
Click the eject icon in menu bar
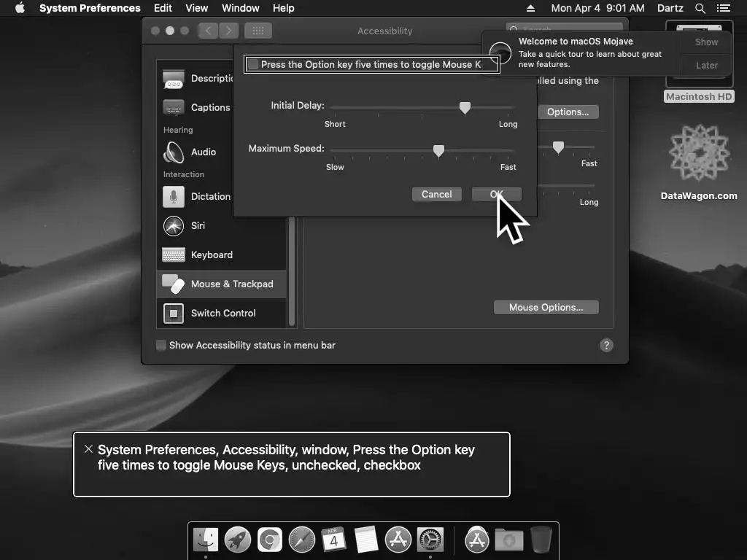(530, 8)
